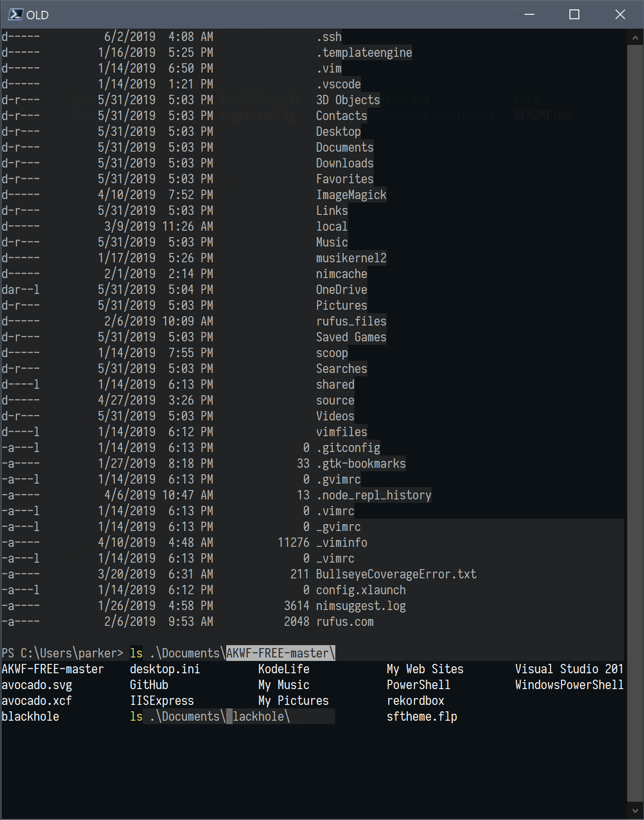This screenshot has height=820, width=644.
Task: Select blackhole in completion list
Action: click(x=30, y=717)
